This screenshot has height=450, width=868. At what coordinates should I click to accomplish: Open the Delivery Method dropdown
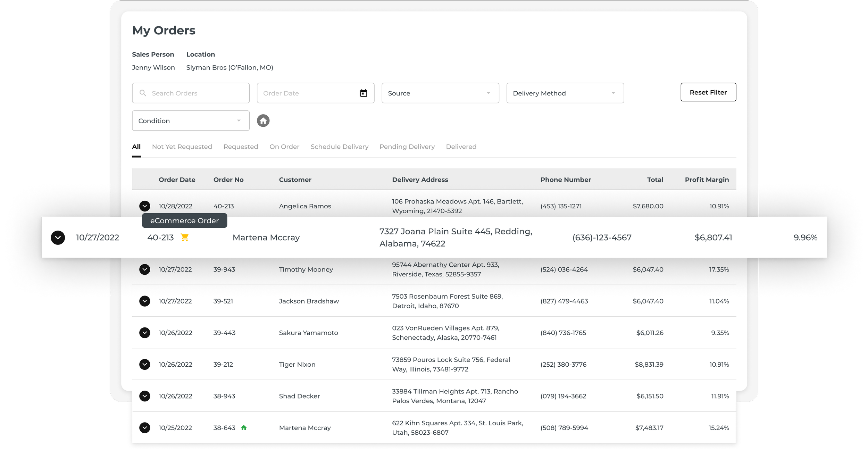(x=565, y=93)
